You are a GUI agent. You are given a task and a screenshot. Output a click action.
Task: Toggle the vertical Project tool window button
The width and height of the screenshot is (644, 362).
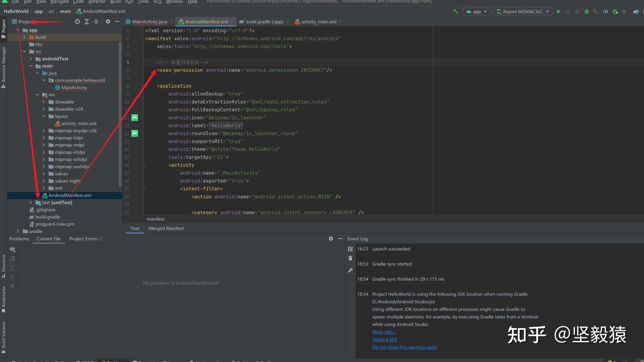click(x=4, y=28)
